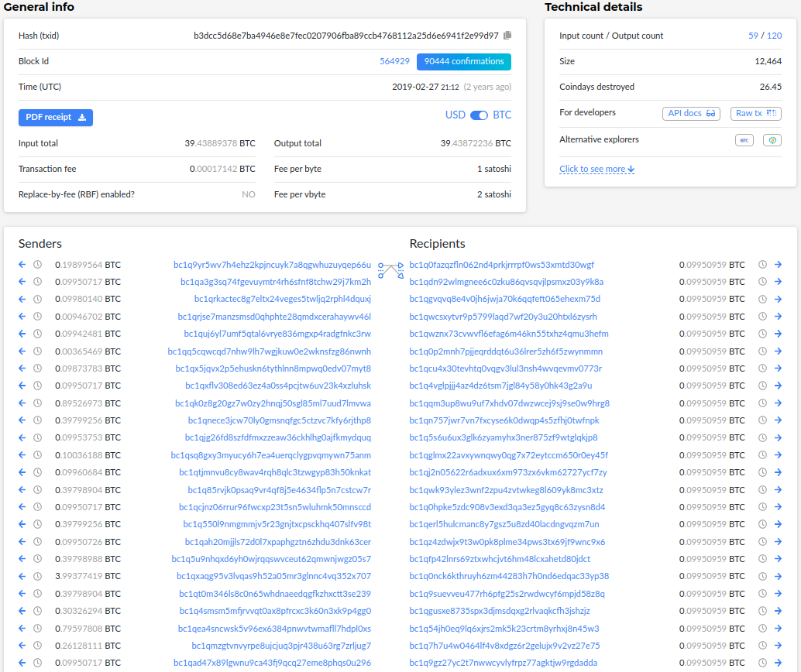
Task: Click the right arrow for recipient bc1qgvqvq8e4v0jh6jwja70k6
Action: [x=778, y=299]
